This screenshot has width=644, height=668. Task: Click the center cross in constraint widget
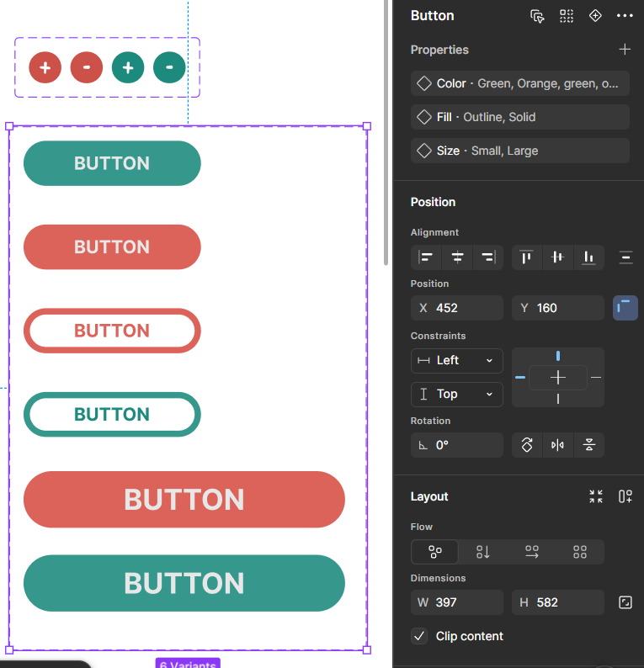click(x=558, y=378)
